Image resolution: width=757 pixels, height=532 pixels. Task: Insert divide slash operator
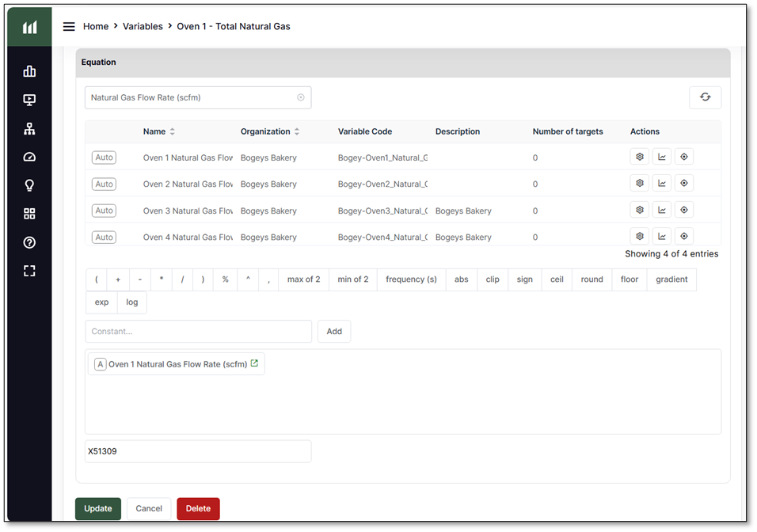(182, 279)
